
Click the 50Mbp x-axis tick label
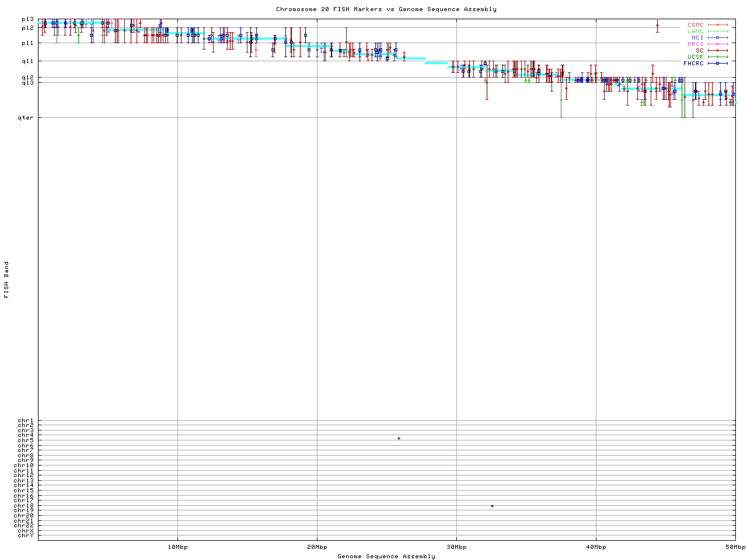click(x=735, y=547)
